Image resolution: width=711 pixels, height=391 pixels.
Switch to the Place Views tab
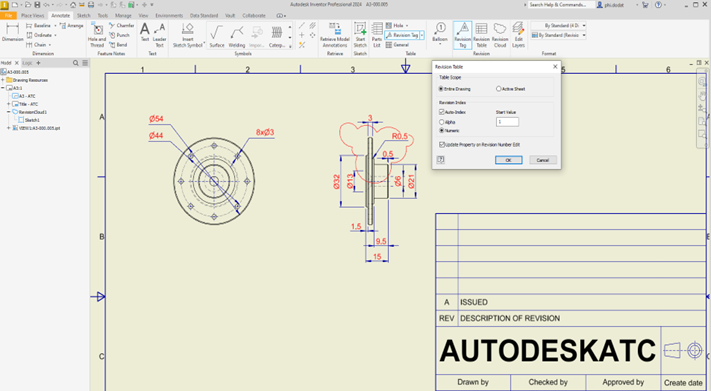click(33, 15)
